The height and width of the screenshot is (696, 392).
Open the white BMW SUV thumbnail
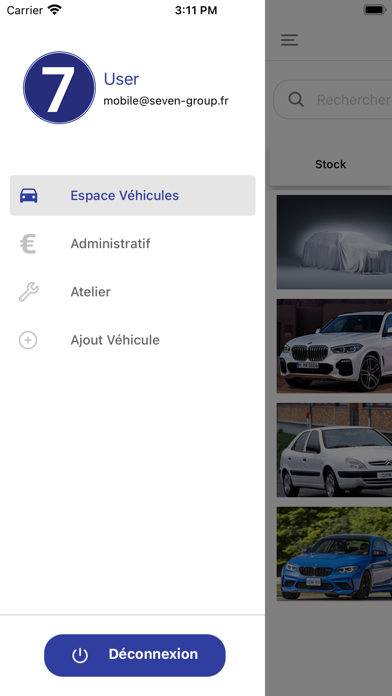click(x=334, y=346)
